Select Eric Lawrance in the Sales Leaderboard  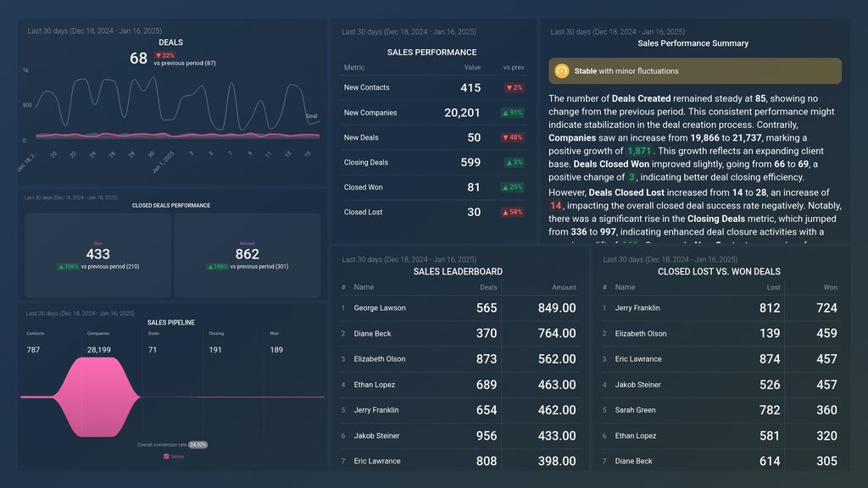tap(377, 461)
